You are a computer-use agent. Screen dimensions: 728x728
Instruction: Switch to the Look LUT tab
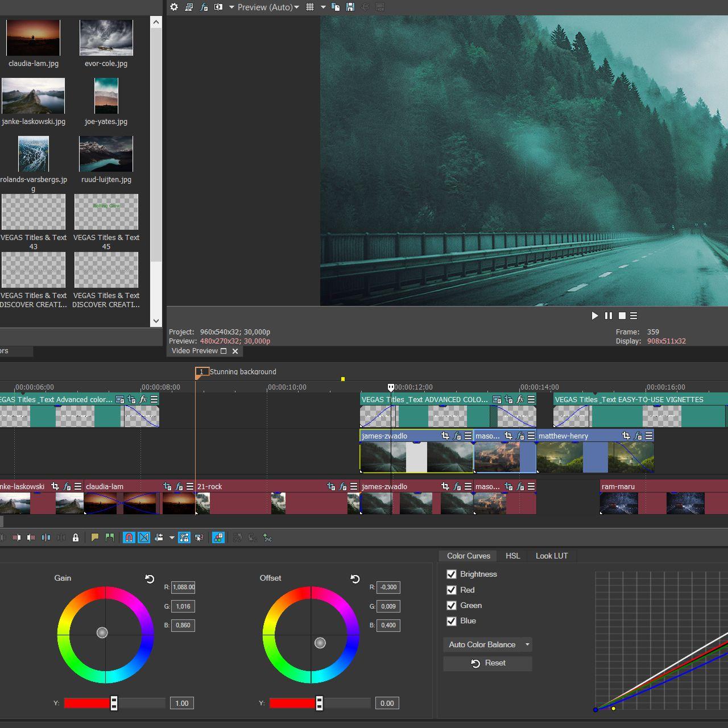click(x=551, y=556)
